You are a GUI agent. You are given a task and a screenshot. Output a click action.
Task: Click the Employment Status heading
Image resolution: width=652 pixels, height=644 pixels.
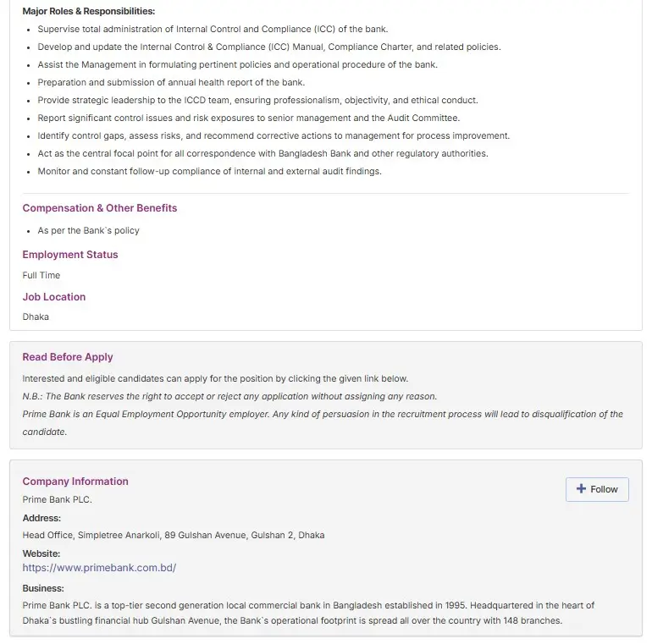pyautogui.click(x=70, y=255)
